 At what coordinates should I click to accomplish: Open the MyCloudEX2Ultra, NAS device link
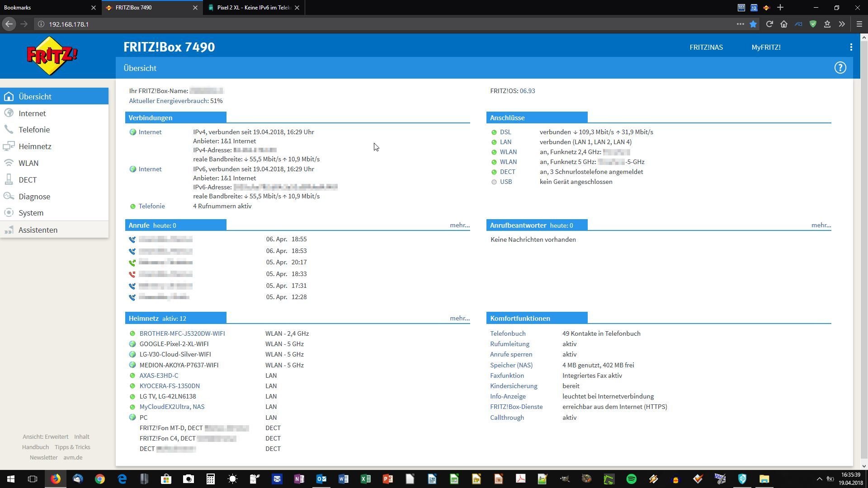[x=172, y=407]
